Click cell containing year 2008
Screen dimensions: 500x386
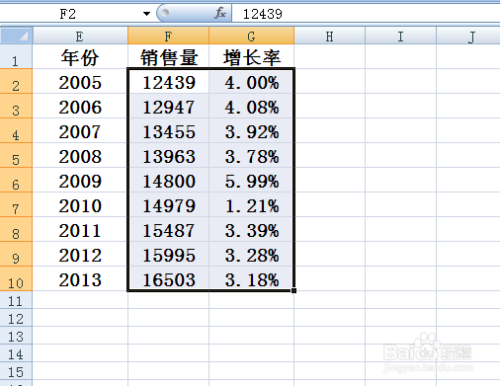pos(80,155)
